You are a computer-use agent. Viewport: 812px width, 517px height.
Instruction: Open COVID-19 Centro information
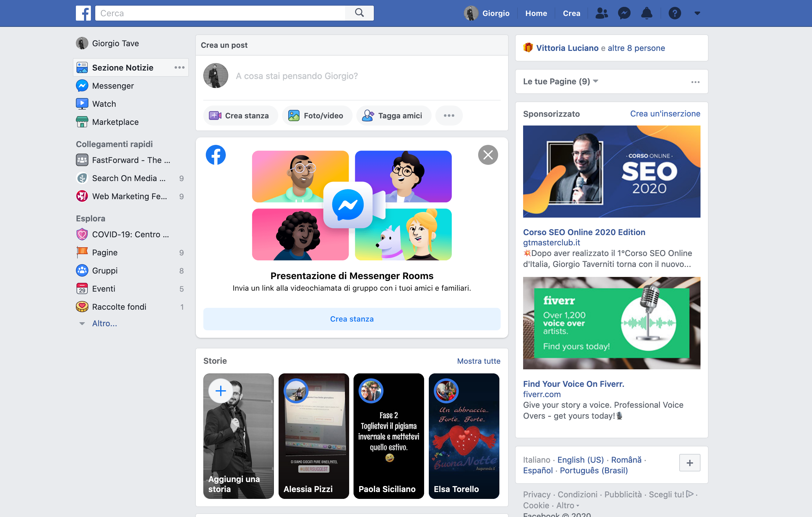click(x=122, y=234)
